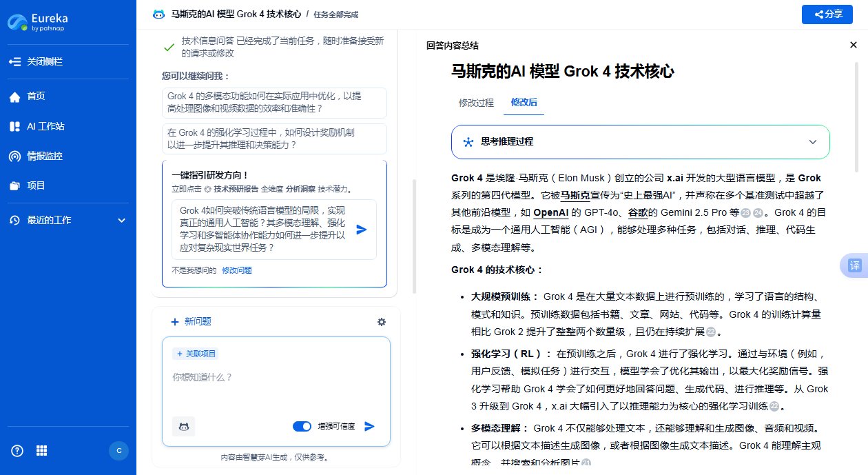Viewport: 868px width, 475px height.
Task: Select the Grok 4 强化学习 suggested question
Action: pos(274,139)
